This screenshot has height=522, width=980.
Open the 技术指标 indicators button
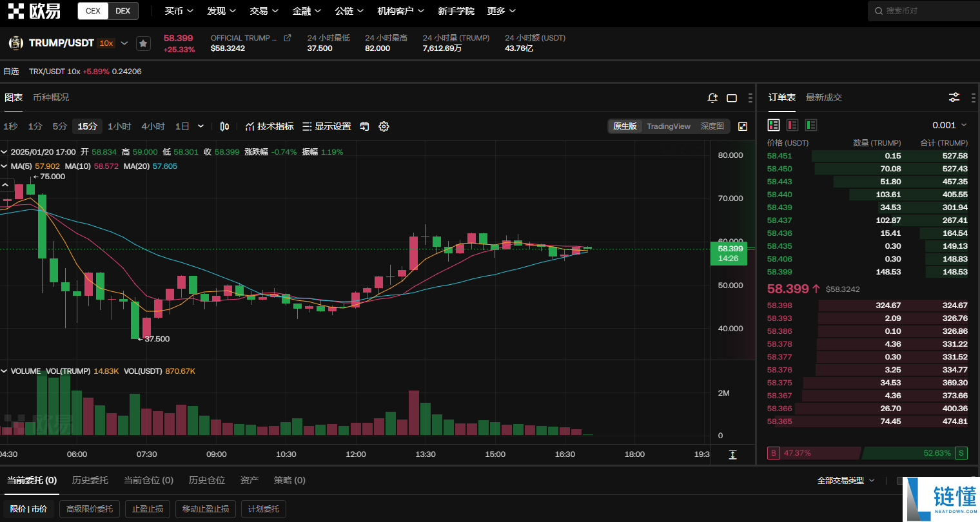coord(269,126)
